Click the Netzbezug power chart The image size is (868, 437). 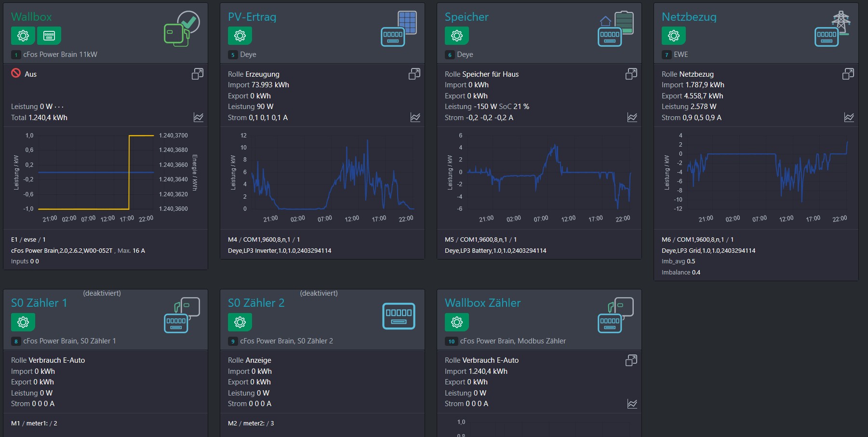point(756,177)
